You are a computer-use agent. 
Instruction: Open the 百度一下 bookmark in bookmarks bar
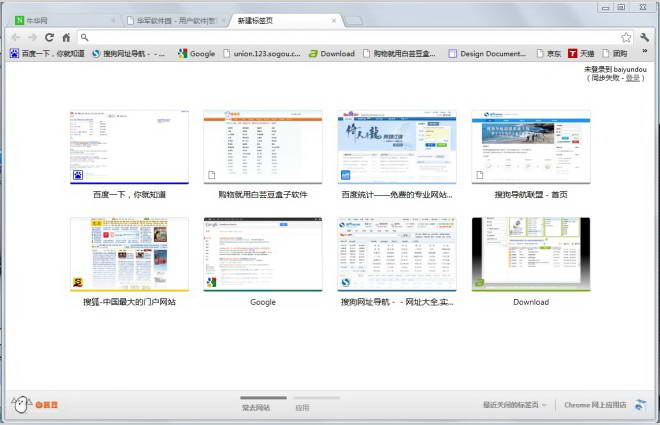[47, 53]
